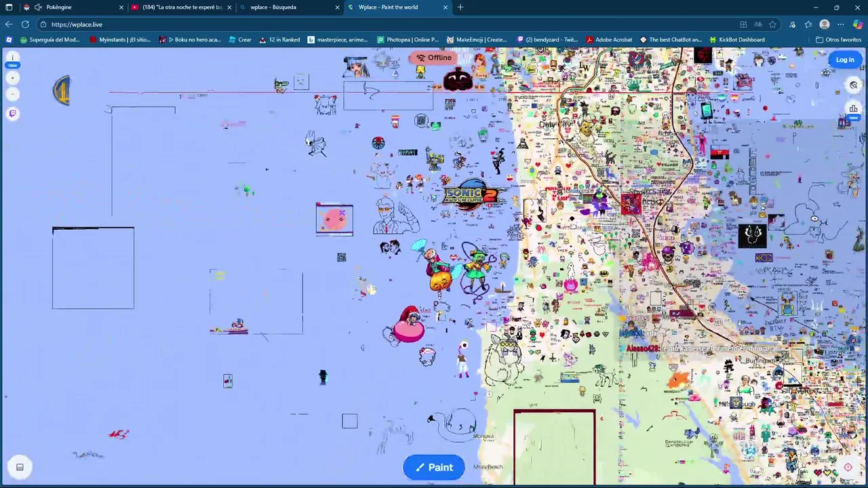
Task: Open the bendyzard Twitch bookmark
Action: 547,39
